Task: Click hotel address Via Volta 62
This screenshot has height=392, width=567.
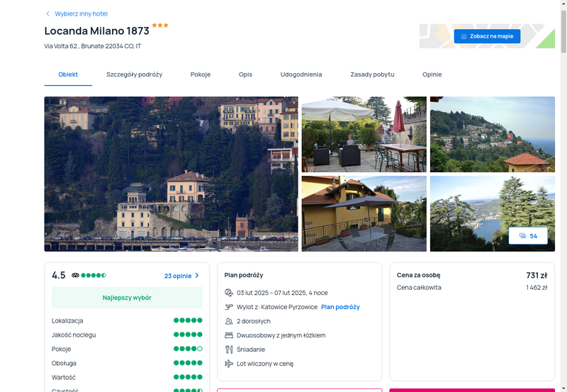Action: (x=93, y=46)
